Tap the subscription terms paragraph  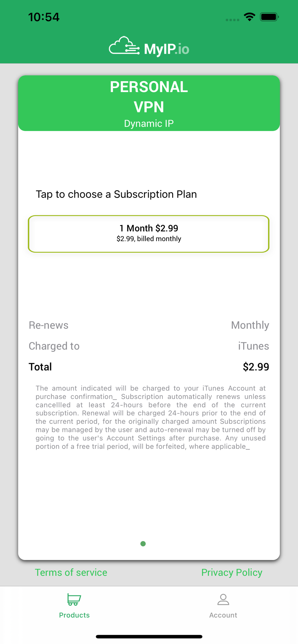(x=151, y=417)
